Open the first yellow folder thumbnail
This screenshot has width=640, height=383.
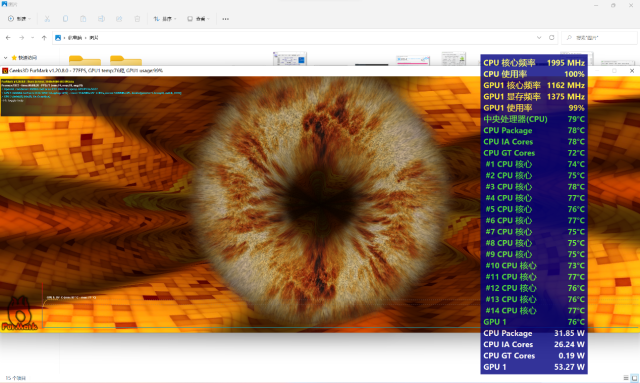point(85,60)
